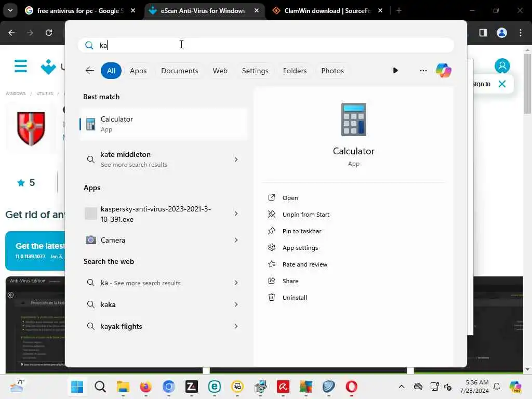Go back with search panel back arrow
Image resolution: width=532 pixels, height=399 pixels.
pyautogui.click(x=89, y=71)
